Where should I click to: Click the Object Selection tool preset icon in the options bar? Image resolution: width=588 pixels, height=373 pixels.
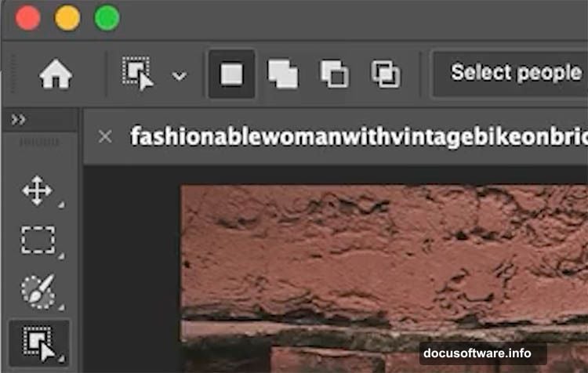(x=139, y=74)
